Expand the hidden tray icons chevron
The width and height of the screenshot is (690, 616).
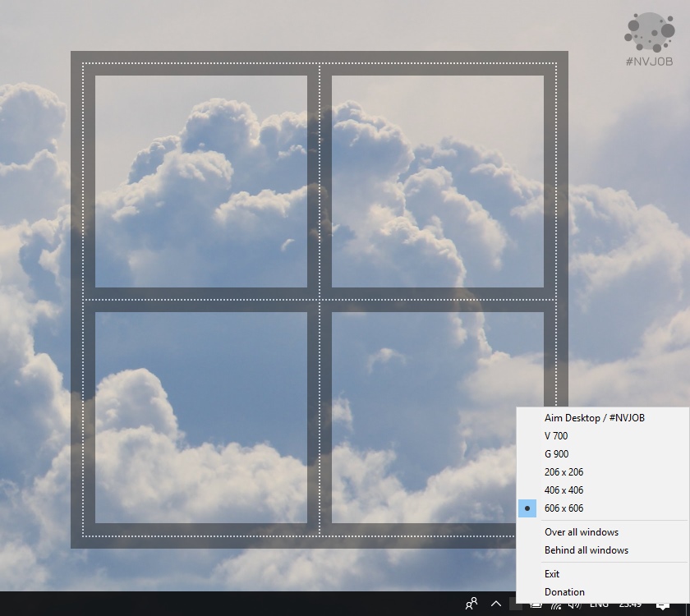496,604
